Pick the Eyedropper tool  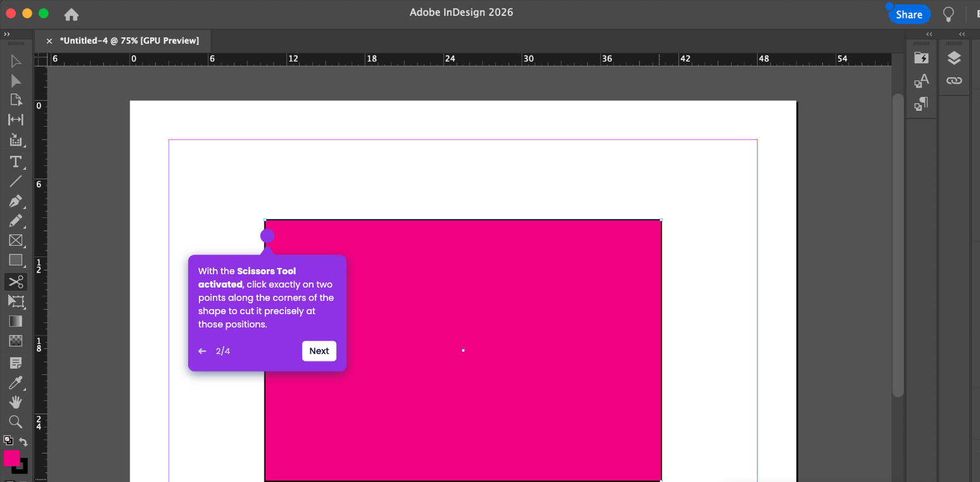tap(16, 383)
